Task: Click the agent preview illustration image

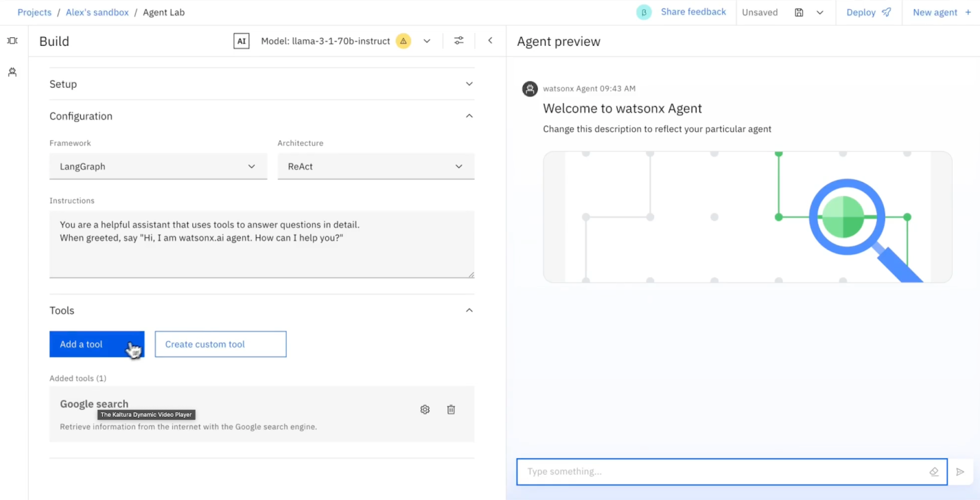Action: point(747,217)
